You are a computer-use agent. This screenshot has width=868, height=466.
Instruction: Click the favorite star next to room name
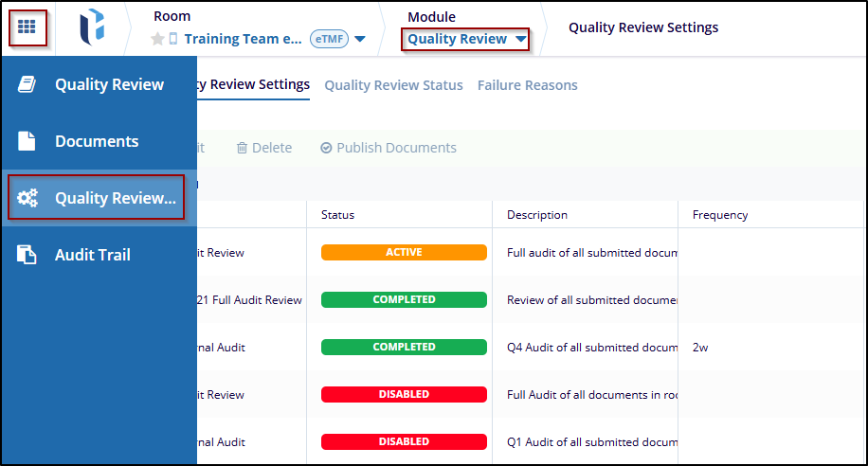pos(158,40)
